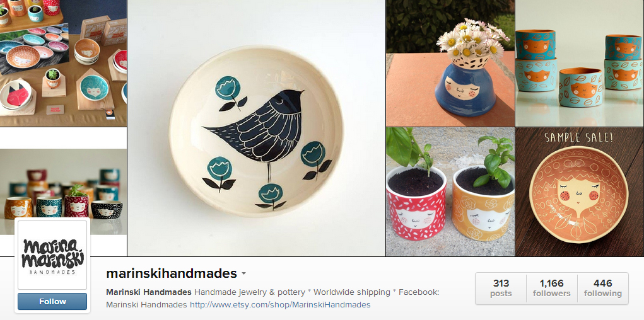This screenshot has height=320, width=644.
Task: View the 313 posts count
Action: [501, 289]
